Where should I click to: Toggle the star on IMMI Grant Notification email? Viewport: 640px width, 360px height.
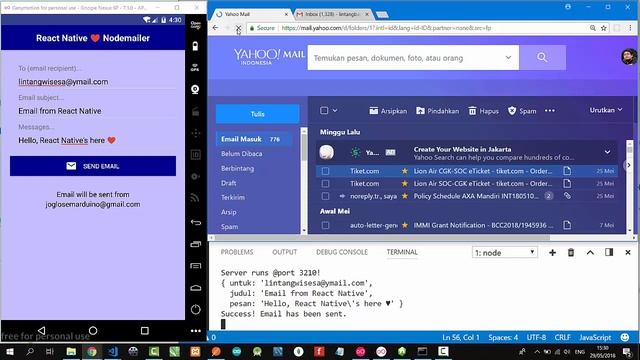coord(404,225)
